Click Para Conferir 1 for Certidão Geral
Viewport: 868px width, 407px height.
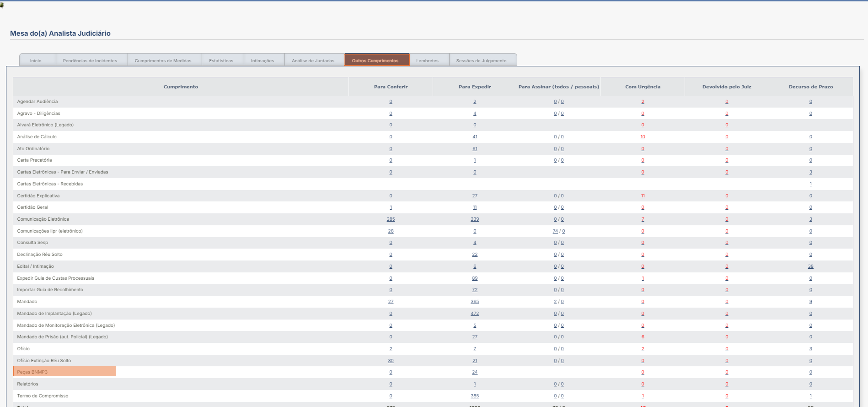pos(391,207)
